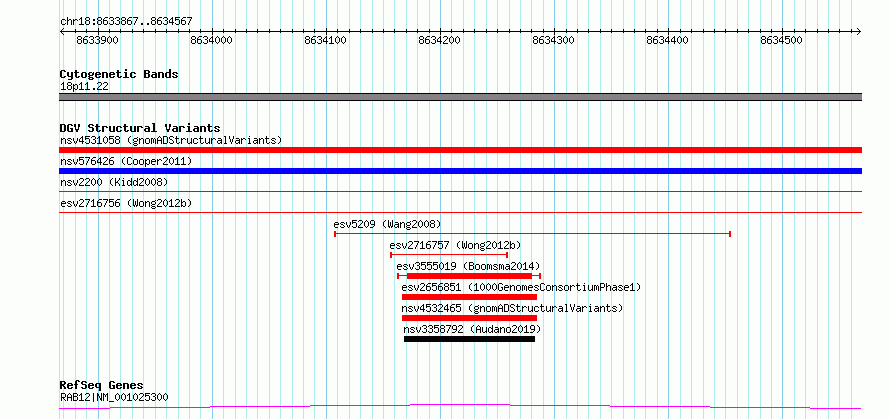The height and width of the screenshot is (419, 890).
Task: Click the thin red nsv2200 variant line
Action: tap(460, 192)
